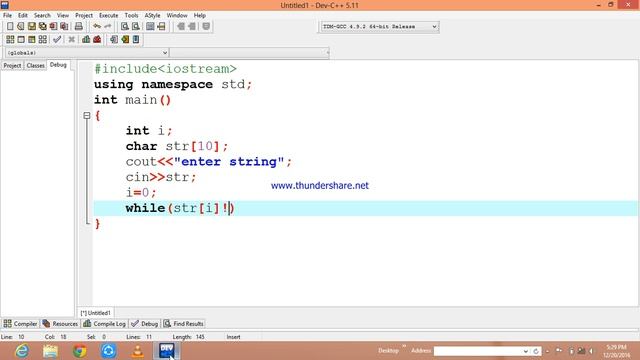Viewport: 640px width, 360px height.
Task: Open the Tools menu
Action: 131,16
